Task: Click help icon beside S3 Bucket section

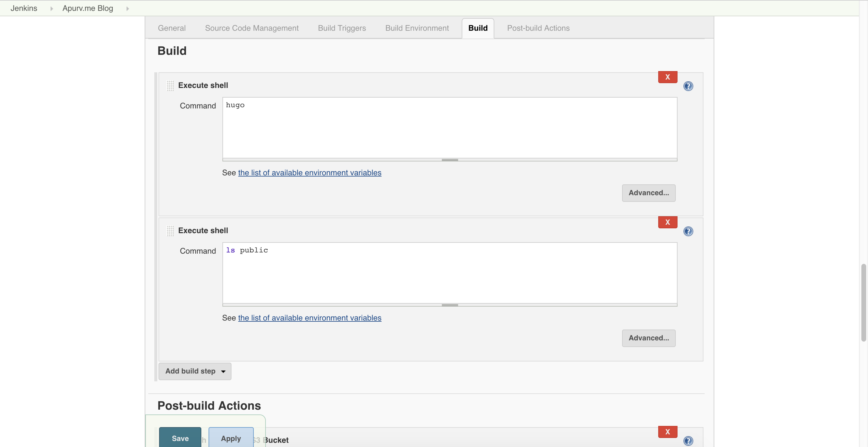Action: tap(688, 441)
